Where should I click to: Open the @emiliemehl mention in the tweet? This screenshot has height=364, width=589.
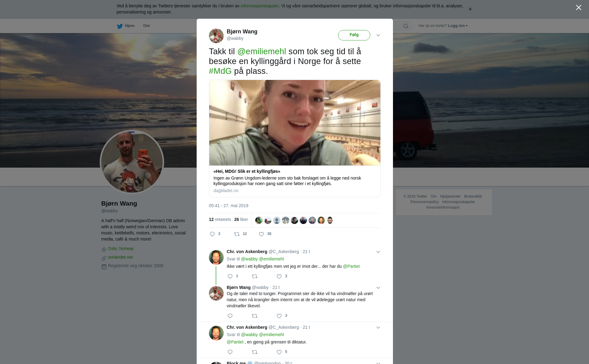[262, 51]
